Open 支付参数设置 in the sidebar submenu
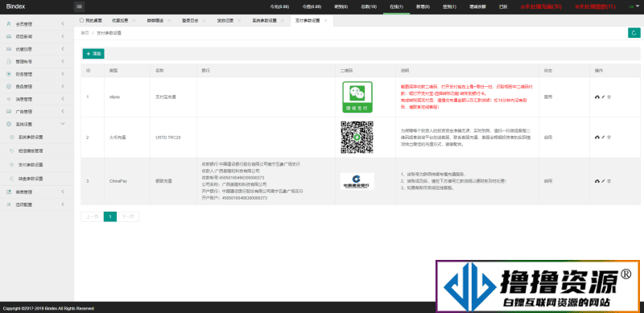Screen dimensions: 644x313 tap(31, 165)
